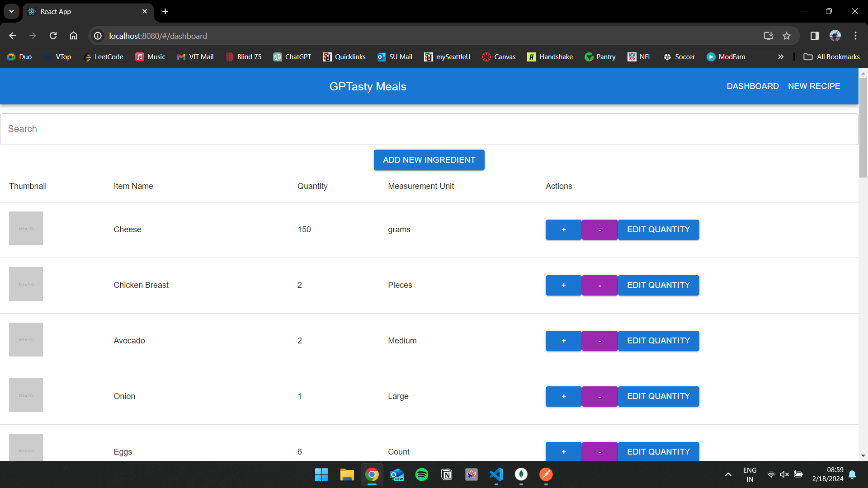
Task: Bookmark this page with star icon
Action: click(x=787, y=36)
